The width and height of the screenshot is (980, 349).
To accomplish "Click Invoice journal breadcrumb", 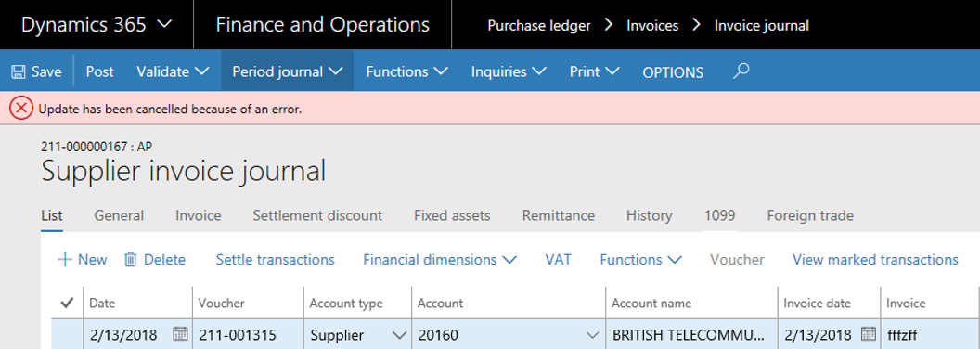I will 762,26.
